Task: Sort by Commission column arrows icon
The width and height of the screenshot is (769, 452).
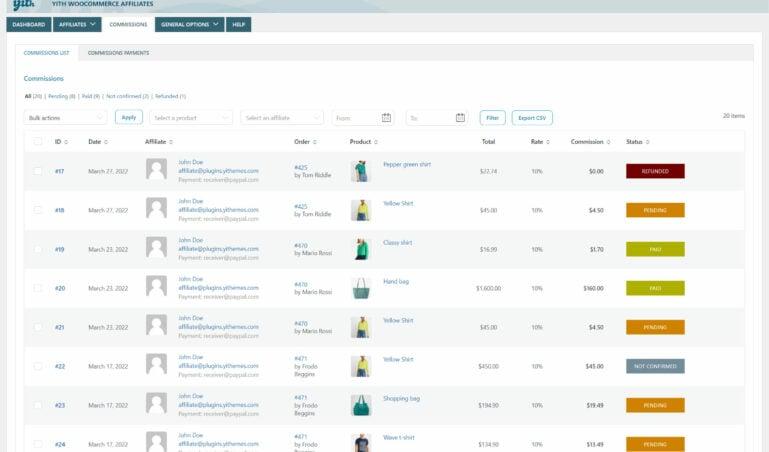Action: [x=609, y=142]
